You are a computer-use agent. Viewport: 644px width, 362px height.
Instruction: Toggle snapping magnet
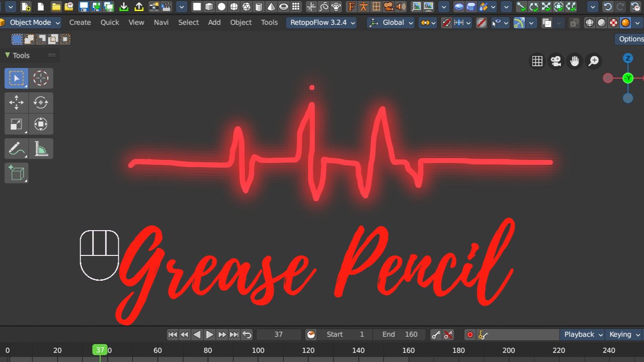(x=446, y=23)
